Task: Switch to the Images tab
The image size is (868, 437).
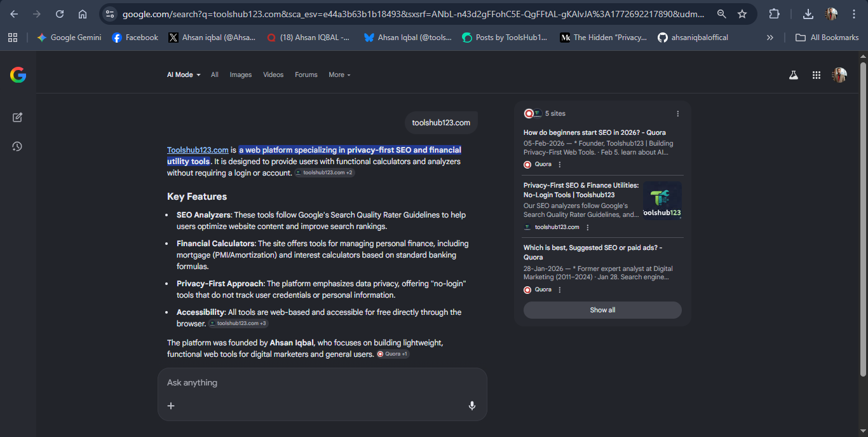Action: tap(241, 74)
